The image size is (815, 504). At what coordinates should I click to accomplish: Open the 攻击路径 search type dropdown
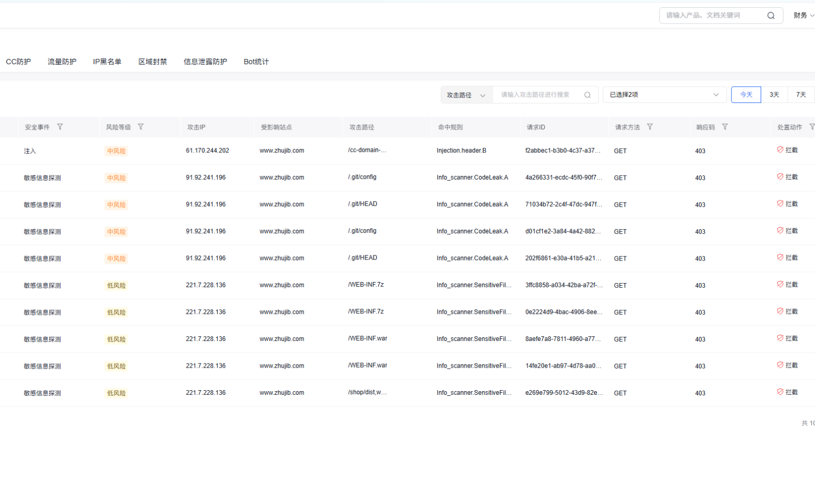click(x=467, y=95)
